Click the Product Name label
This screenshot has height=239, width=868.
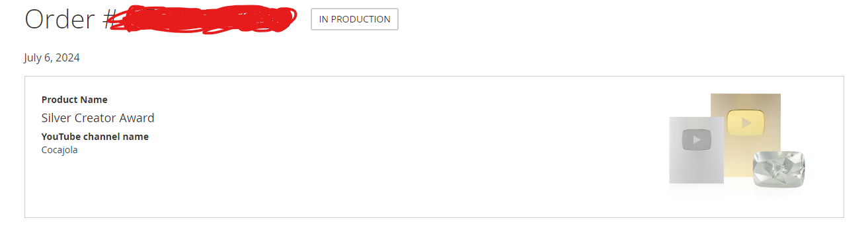click(74, 100)
